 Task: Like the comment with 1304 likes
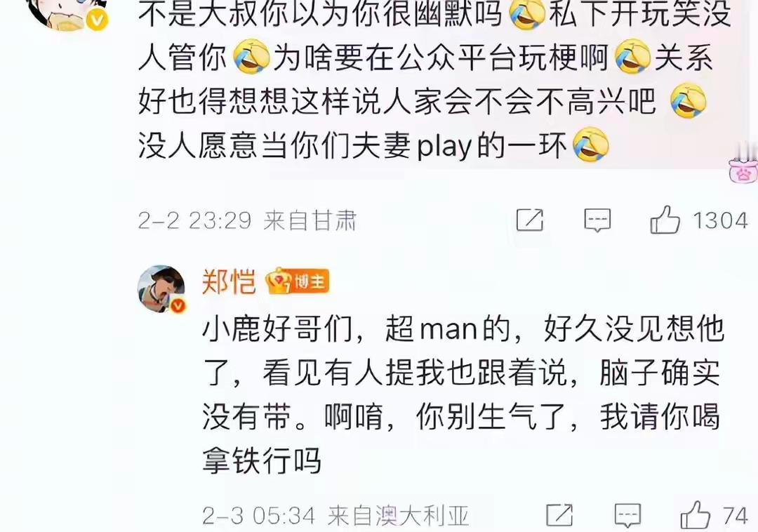[665, 220]
